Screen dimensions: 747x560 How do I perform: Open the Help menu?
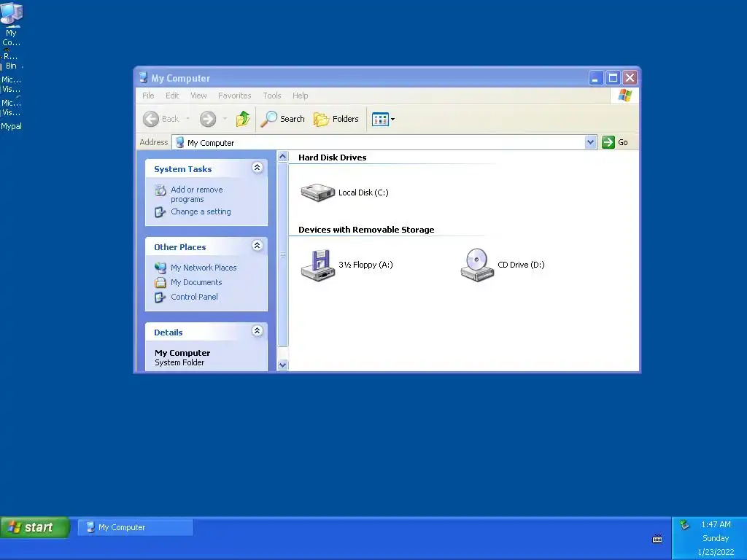click(300, 96)
